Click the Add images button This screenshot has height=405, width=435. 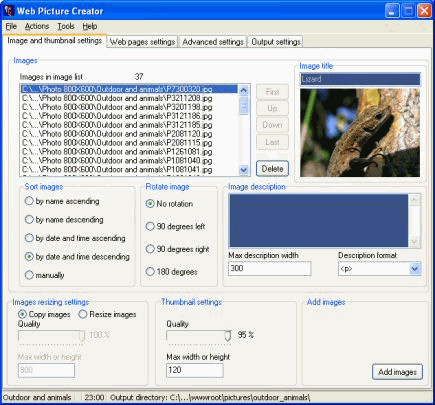[x=397, y=372]
